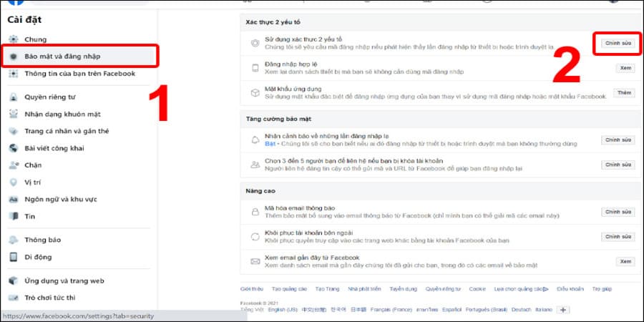Click the Ngôn ngữ và khu vực icon
This screenshot has width=644, height=322.
point(14,199)
